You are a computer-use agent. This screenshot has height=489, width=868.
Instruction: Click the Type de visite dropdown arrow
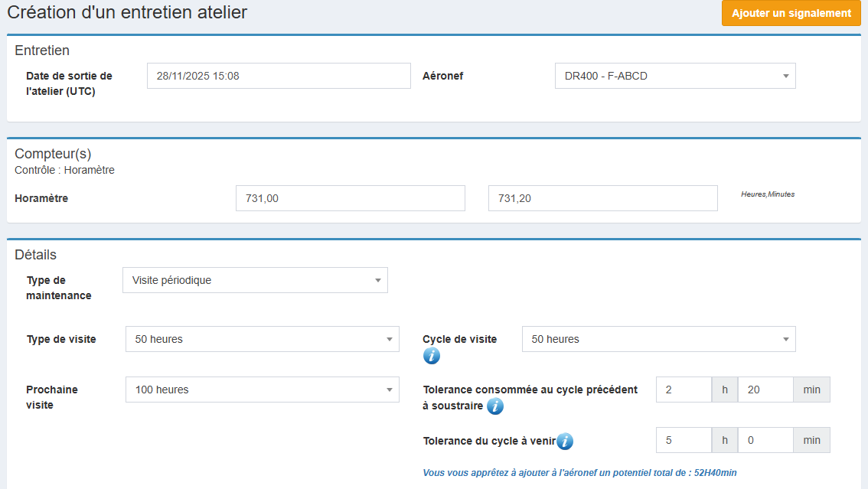pos(389,339)
